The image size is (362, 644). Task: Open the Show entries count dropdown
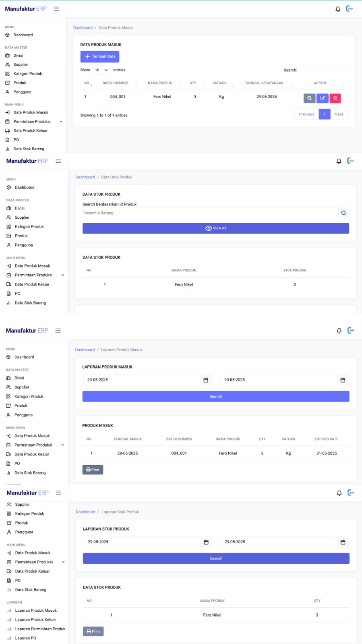(101, 70)
